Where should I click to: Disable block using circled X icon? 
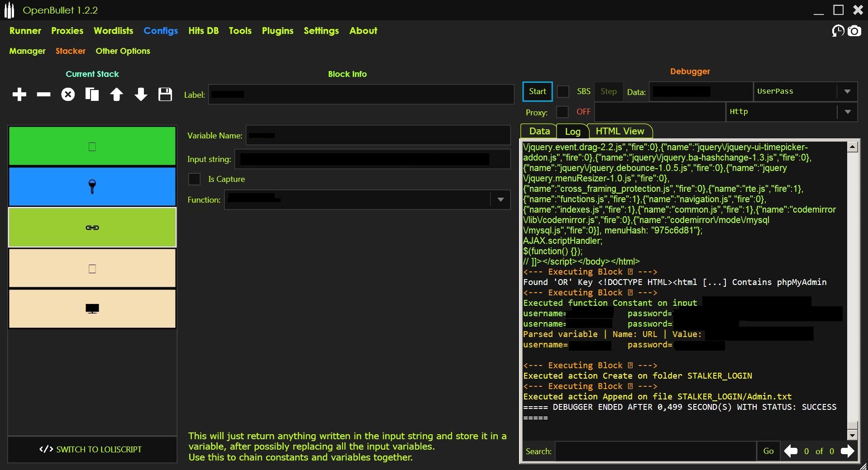[68, 95]
